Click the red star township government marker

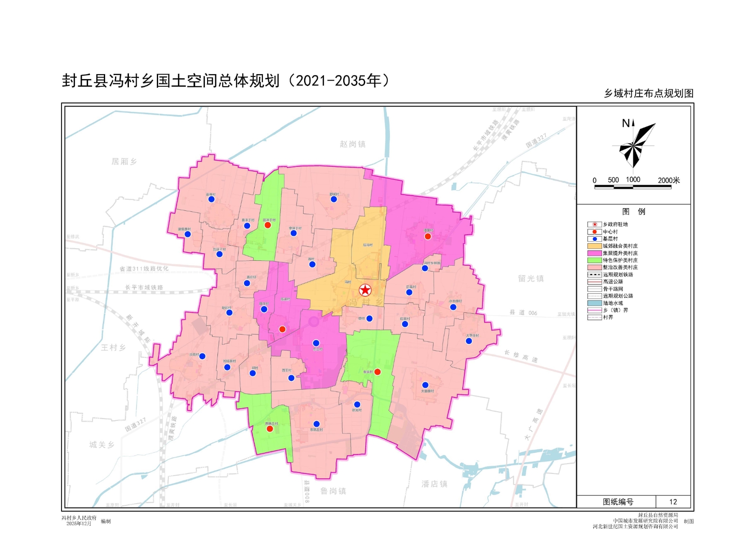point(365,290)
